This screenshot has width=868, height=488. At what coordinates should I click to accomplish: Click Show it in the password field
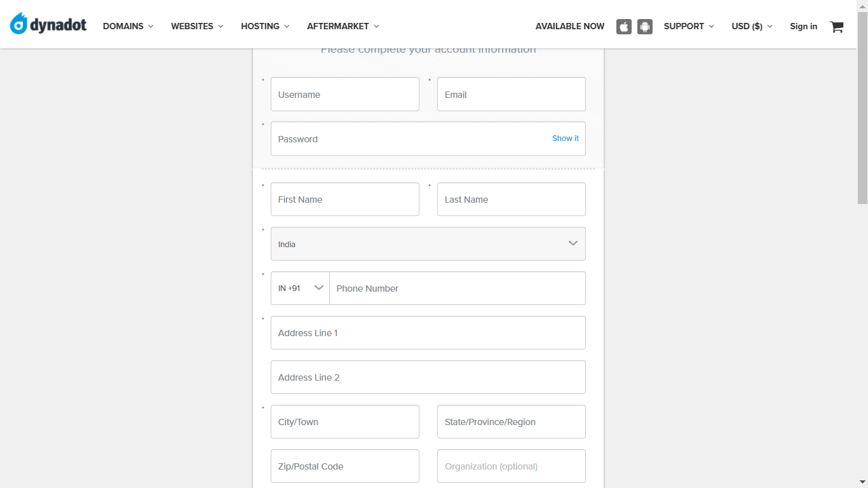pyautogui.click(x=566, y=139)
